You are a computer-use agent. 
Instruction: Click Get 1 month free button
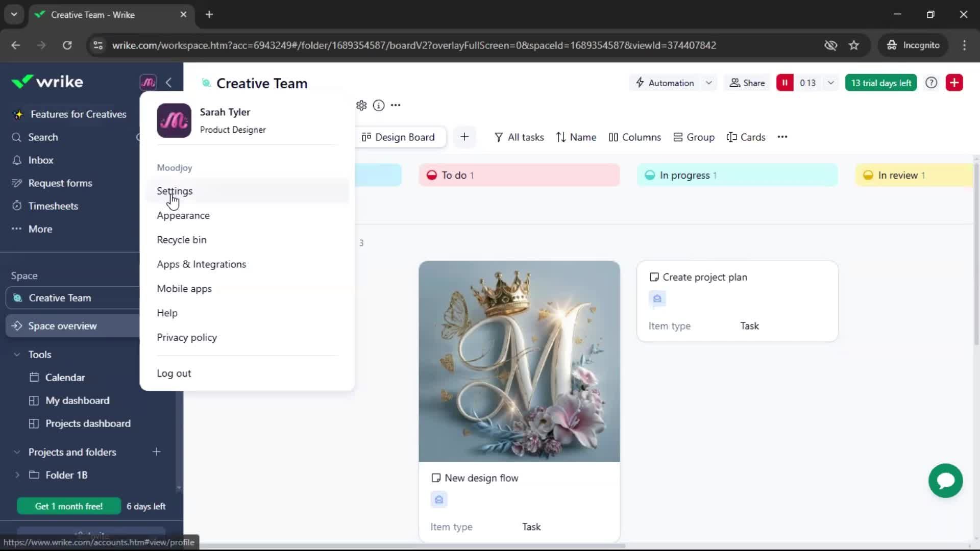pyautogui.click(x=69, y=507)
